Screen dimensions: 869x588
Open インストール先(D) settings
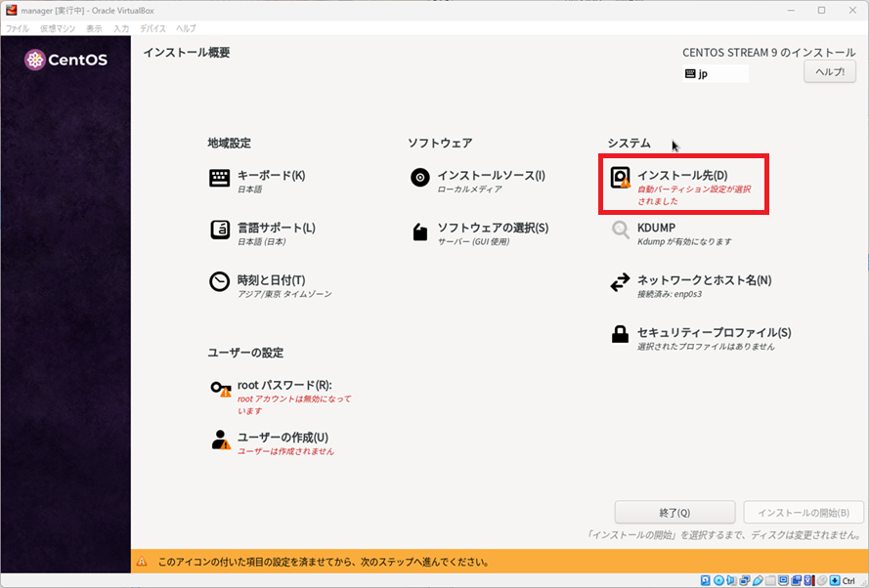(x=682, y=176)
